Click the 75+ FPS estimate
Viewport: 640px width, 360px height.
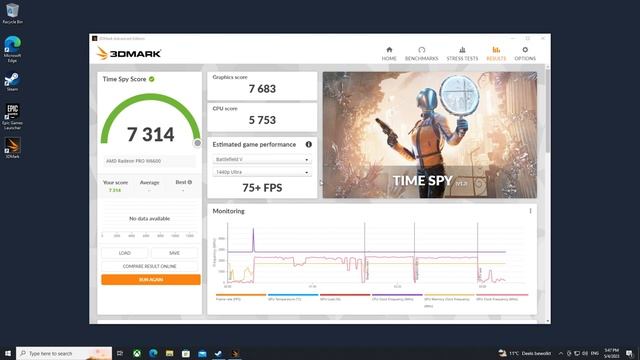click(262, 188)
